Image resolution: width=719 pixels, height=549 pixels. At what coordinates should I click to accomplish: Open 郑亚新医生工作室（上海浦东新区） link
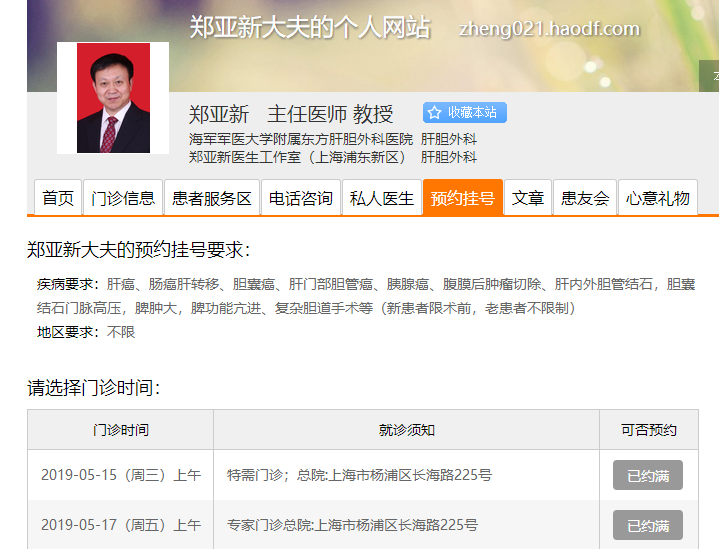tap(298, 157)
